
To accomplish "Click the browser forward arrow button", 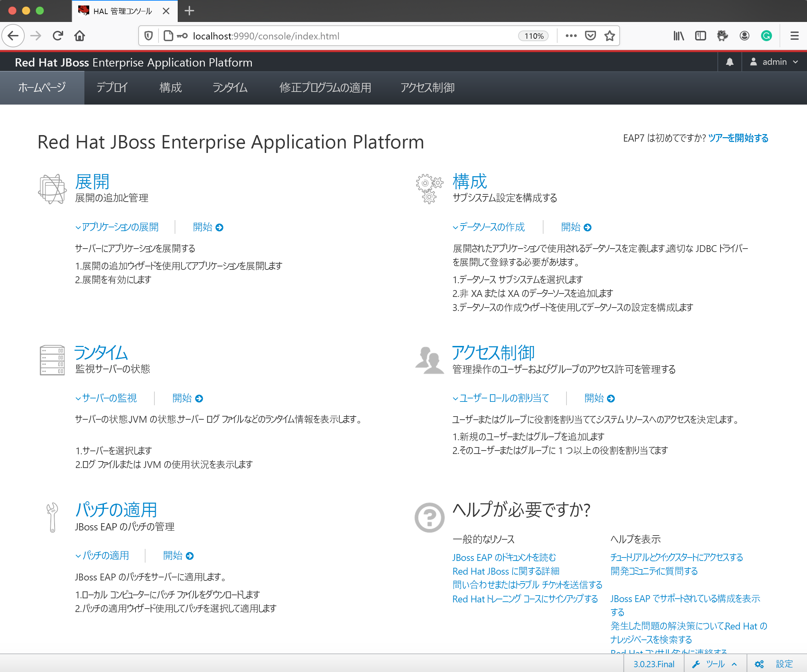I will coord(36,36).
